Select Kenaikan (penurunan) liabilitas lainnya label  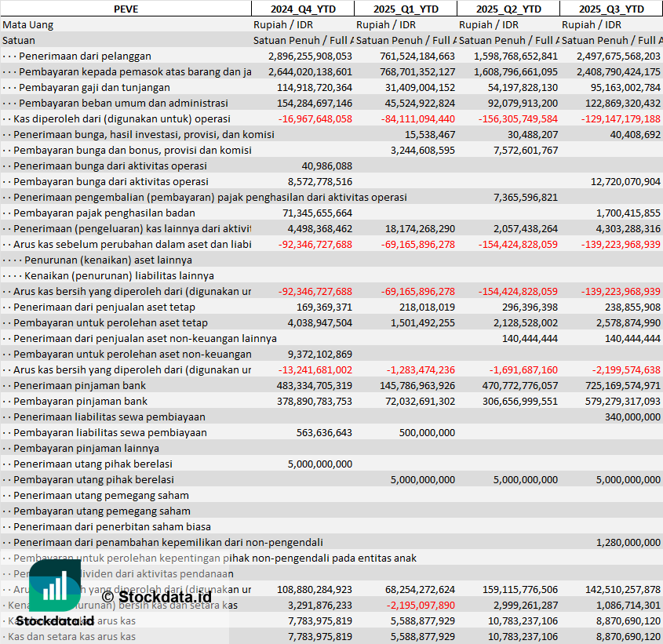[119, 275]
